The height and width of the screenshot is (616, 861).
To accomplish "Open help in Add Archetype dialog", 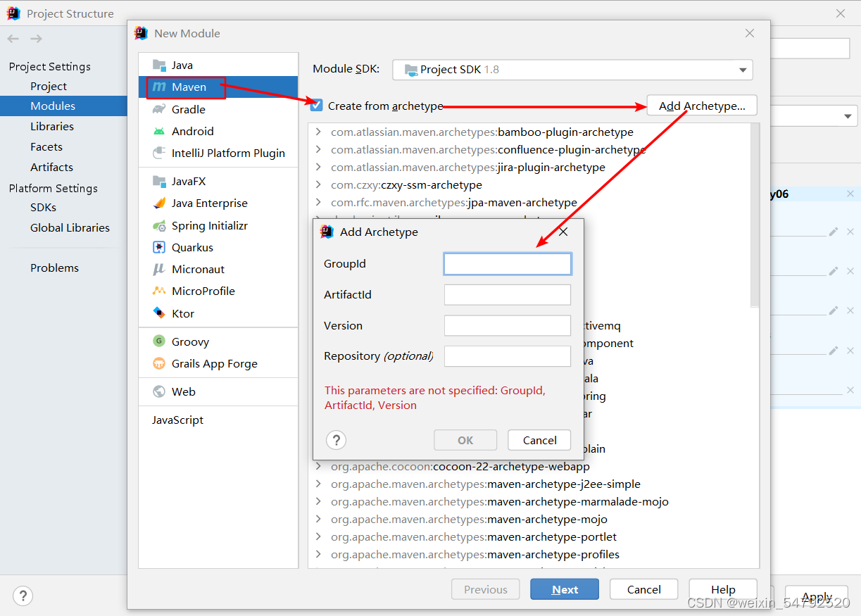I will [337, 440].
